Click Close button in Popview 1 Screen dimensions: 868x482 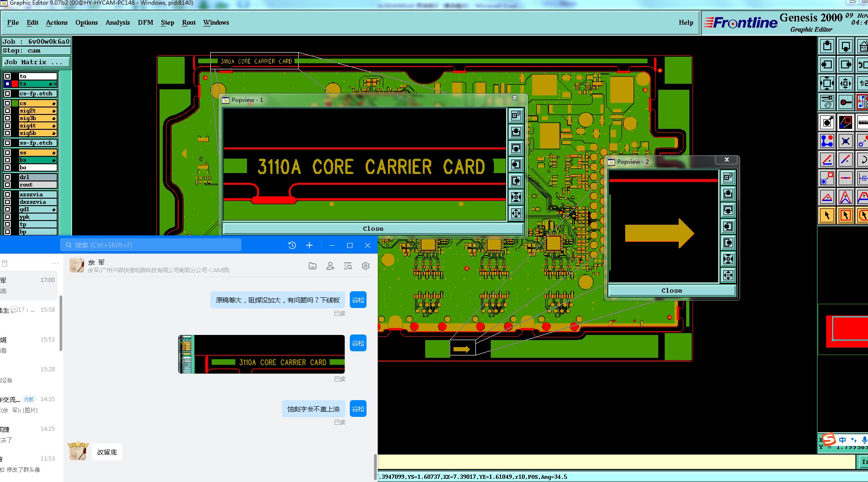373,228
